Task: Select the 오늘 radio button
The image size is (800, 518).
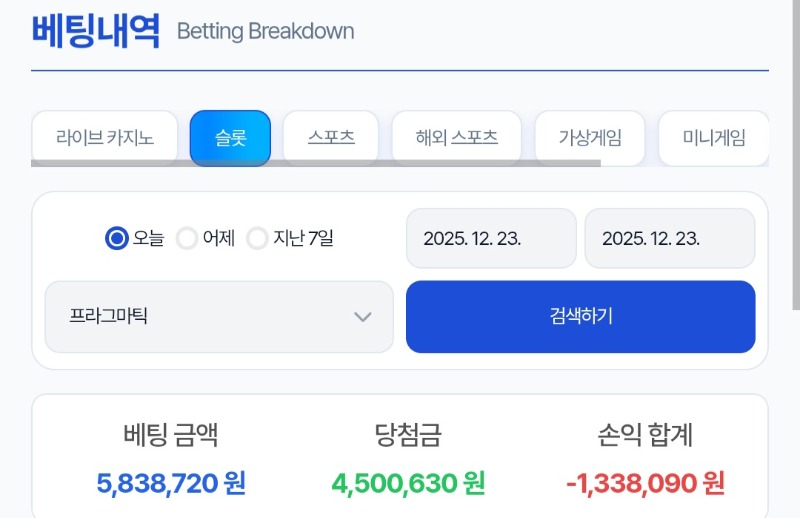Action: (118, 238)
